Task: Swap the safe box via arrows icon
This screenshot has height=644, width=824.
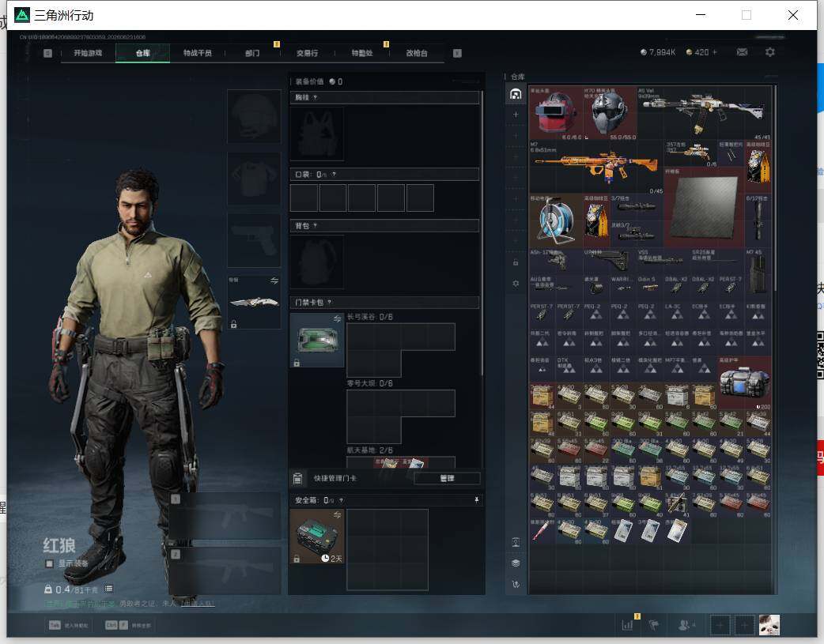Action: pos(338,514)
